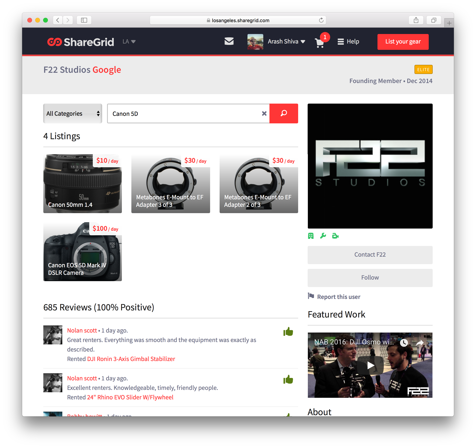
Task: Expand the Arash Shiva account menu
Action: 286,42
